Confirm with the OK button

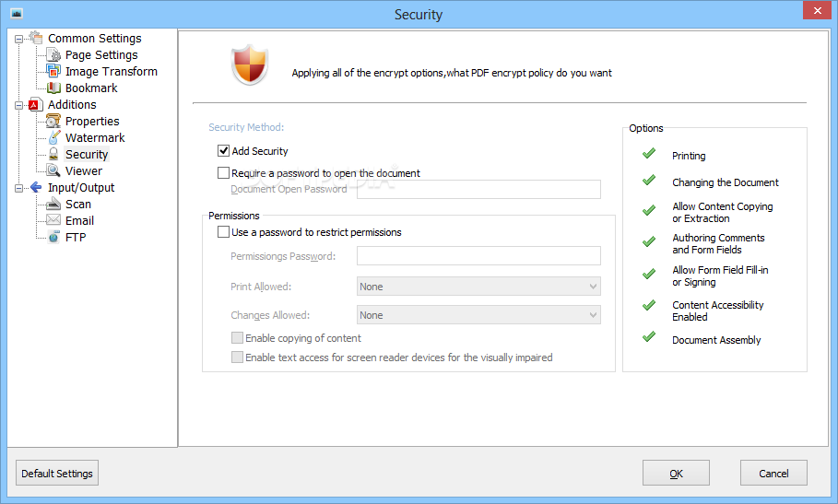(x=676, y=473)
